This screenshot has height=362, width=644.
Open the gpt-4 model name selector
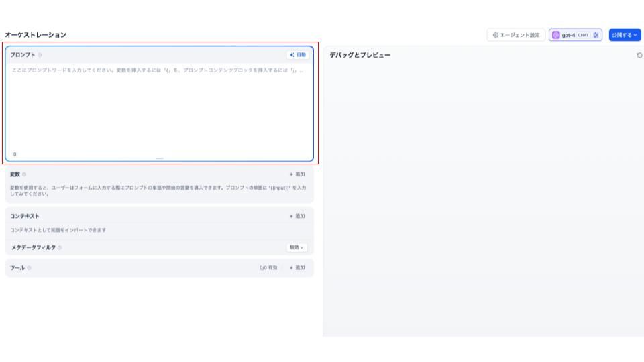(x=569, y=35)
